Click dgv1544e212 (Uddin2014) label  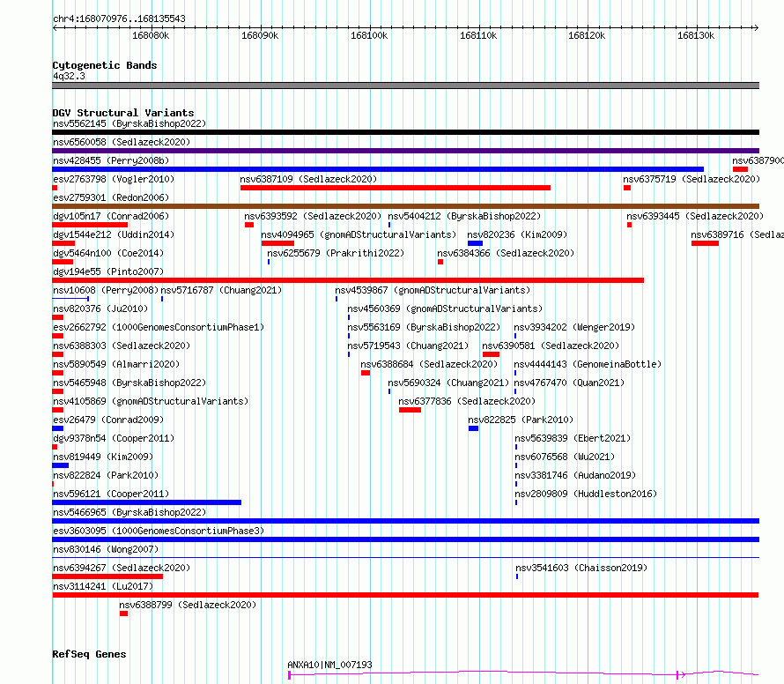pos(114,234)
